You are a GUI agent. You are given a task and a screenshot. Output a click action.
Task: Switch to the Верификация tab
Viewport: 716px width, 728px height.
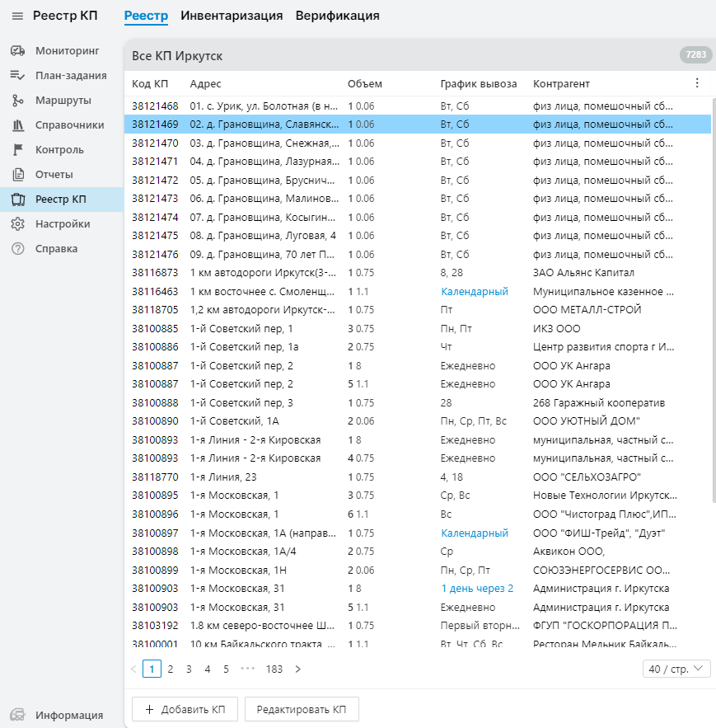click(337, 16)
